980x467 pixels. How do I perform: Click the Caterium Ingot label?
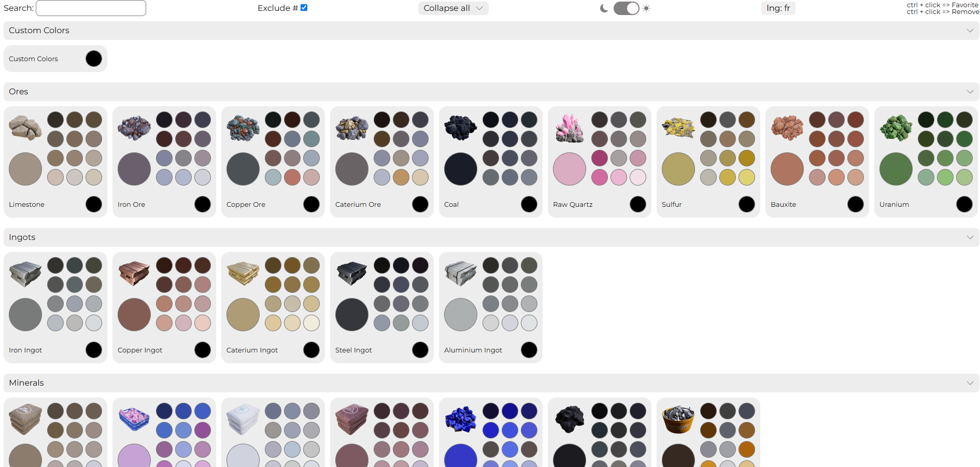[x=252, y=350]
